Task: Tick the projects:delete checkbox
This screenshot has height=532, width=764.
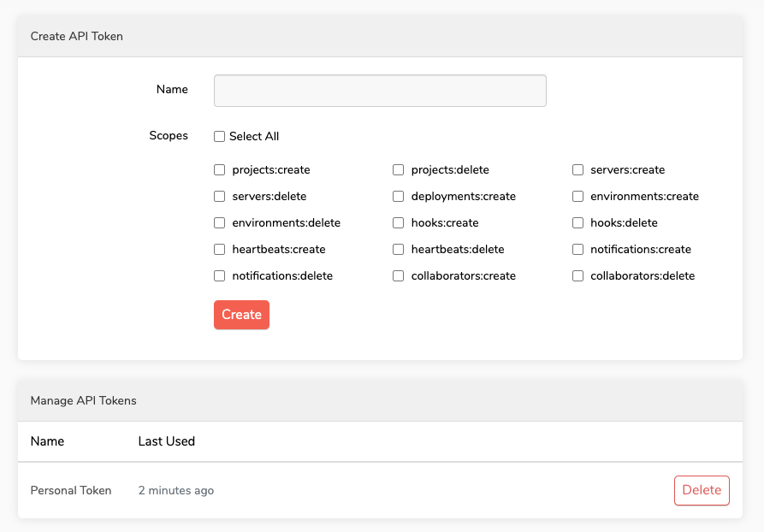Action: click(x=398, y=169)
